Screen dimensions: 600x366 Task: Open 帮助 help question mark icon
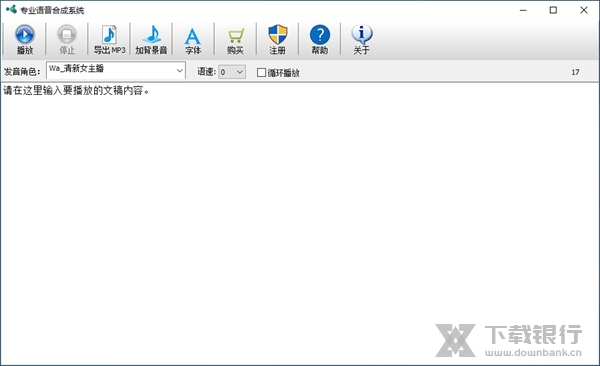coord(320,39)
